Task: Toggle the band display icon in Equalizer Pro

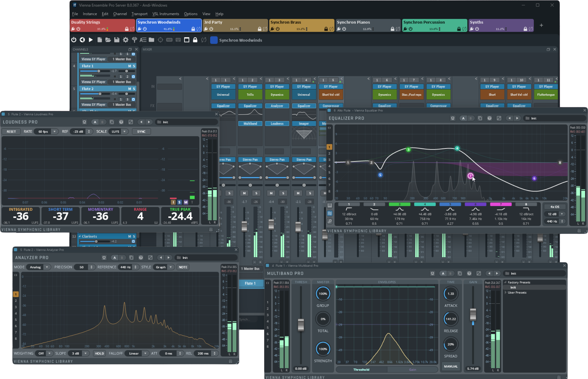Action: (330, 213)
